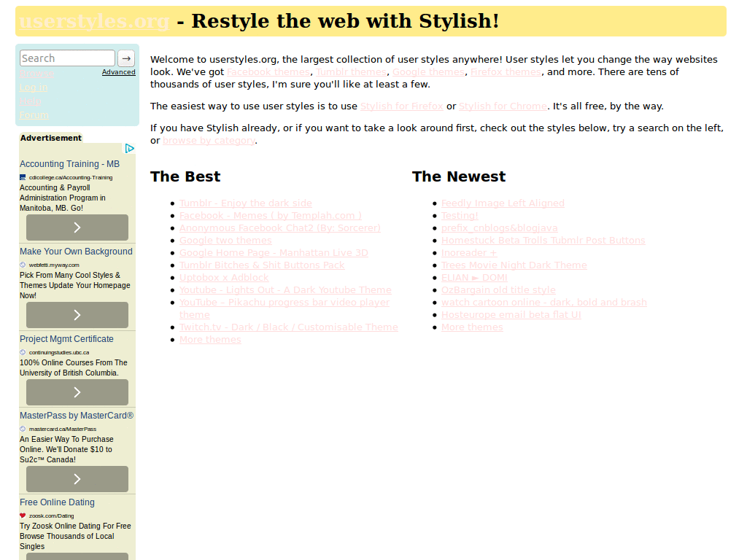Open the Advanced search link
This screenshot has height=560, width=747.
coord(119,72)
